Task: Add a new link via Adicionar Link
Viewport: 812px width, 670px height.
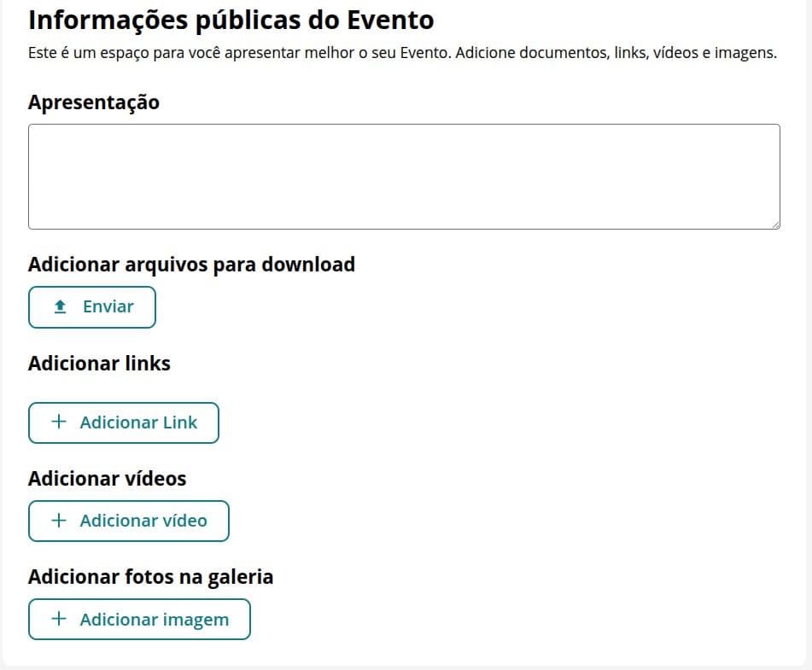Action: (x=124, y=422)
